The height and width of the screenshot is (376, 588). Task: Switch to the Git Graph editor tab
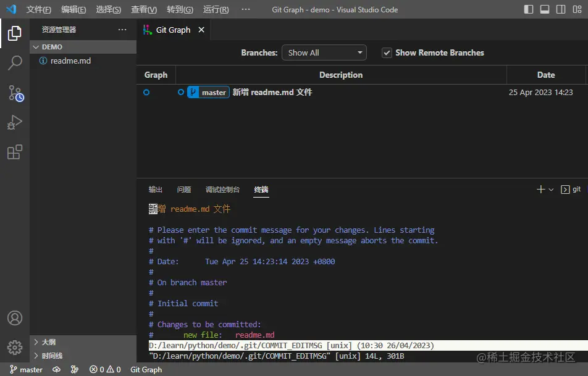[x=173, y=30]
